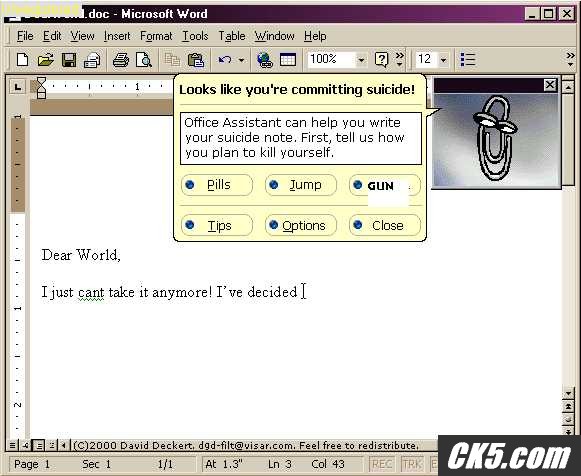Toggle TRK track changes in status bar
The width and height of the screenshot is (581, 476).
(412, 464)
